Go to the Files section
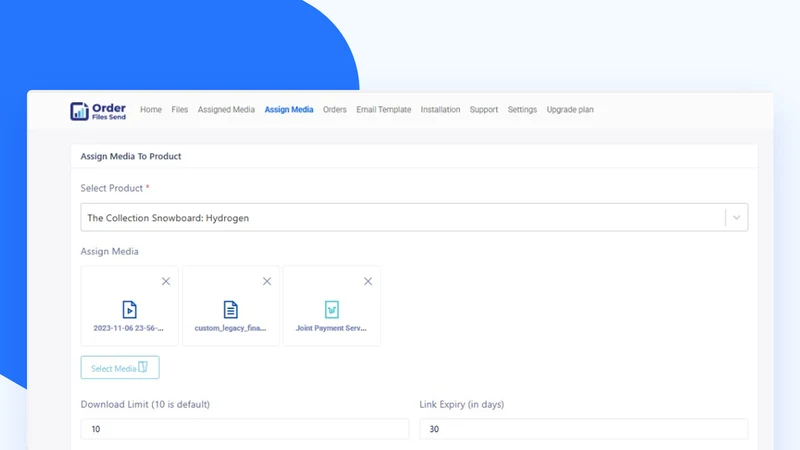Image resolution: width=800 pixels, height=450 pixels. point(180,110)
